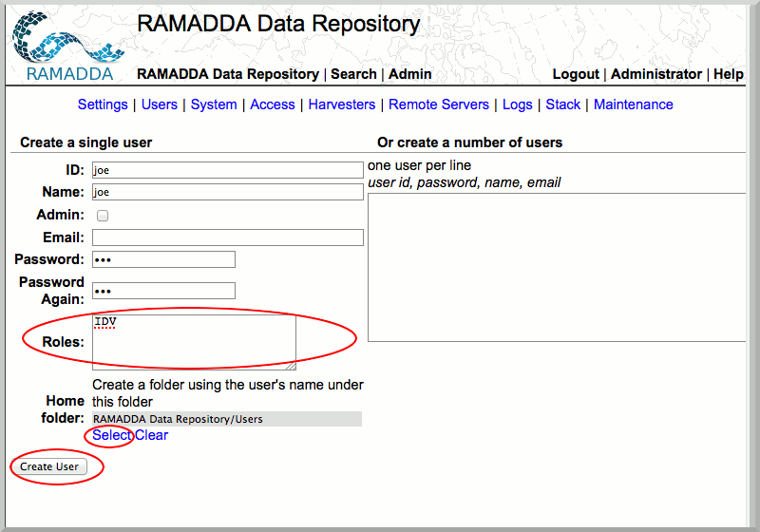Clear the home folder selection
The width and height of the screenshot is (760, 532).
pos(152,435)
